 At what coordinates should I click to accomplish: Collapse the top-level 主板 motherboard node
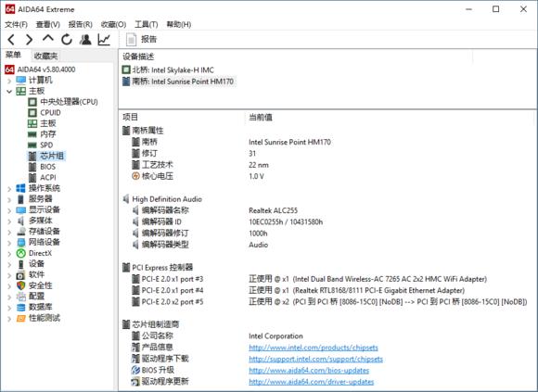[x=9, y=91]
